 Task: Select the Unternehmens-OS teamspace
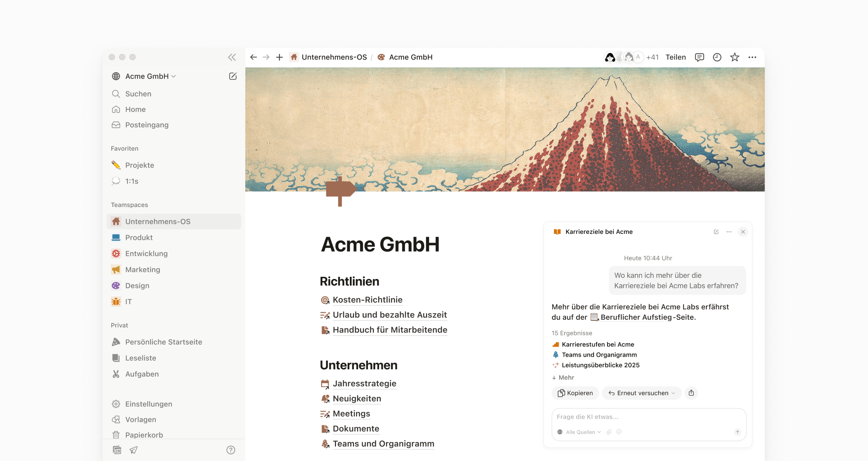click(x=174, y=222)
